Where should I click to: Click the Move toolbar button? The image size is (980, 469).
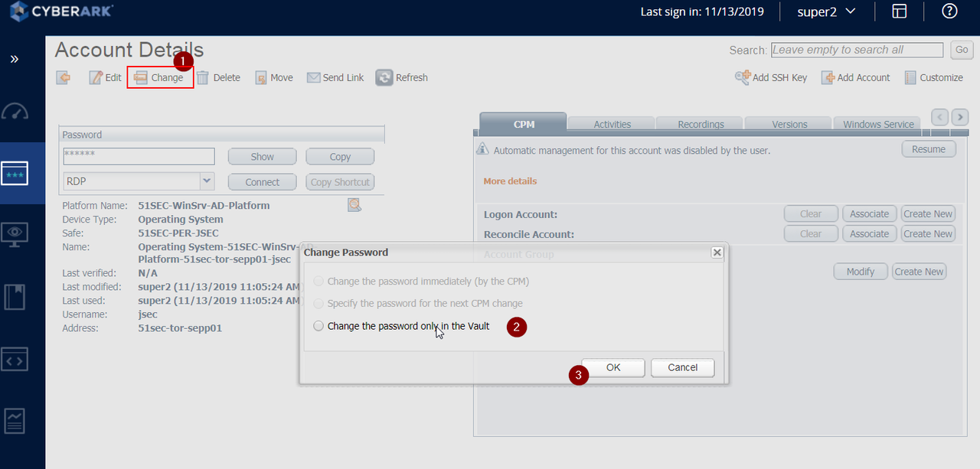(x=274, y=77)
